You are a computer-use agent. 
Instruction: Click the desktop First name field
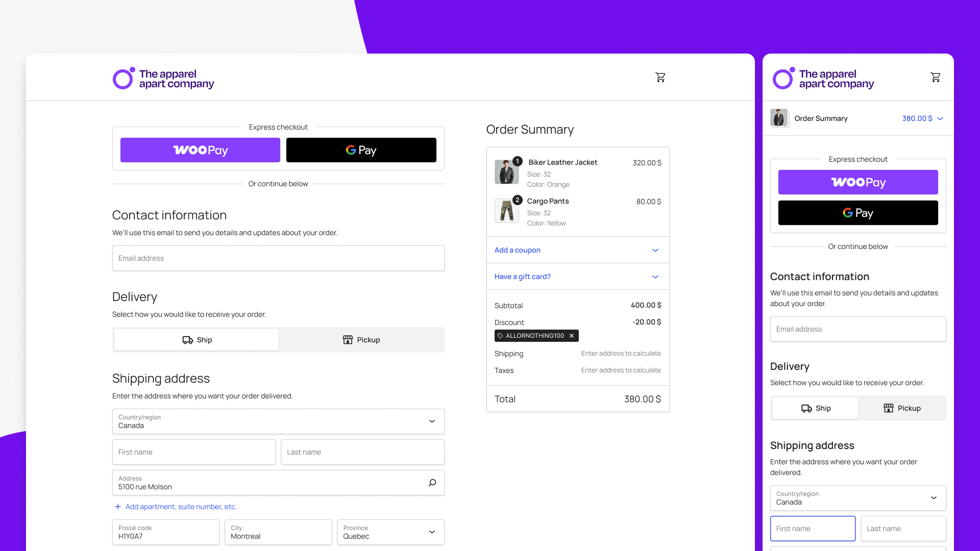(194, 452)
